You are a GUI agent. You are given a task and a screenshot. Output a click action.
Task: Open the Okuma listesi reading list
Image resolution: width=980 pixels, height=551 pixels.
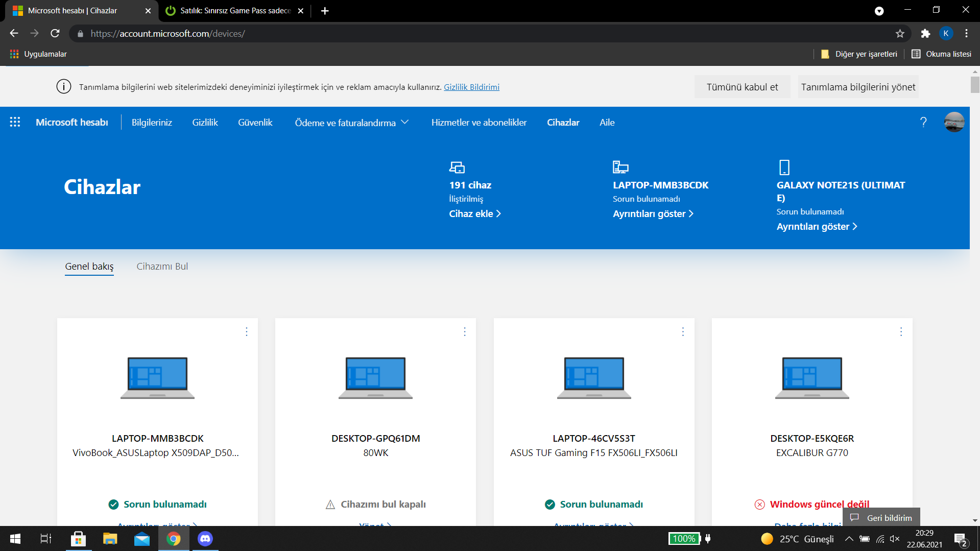pos(942,54)
